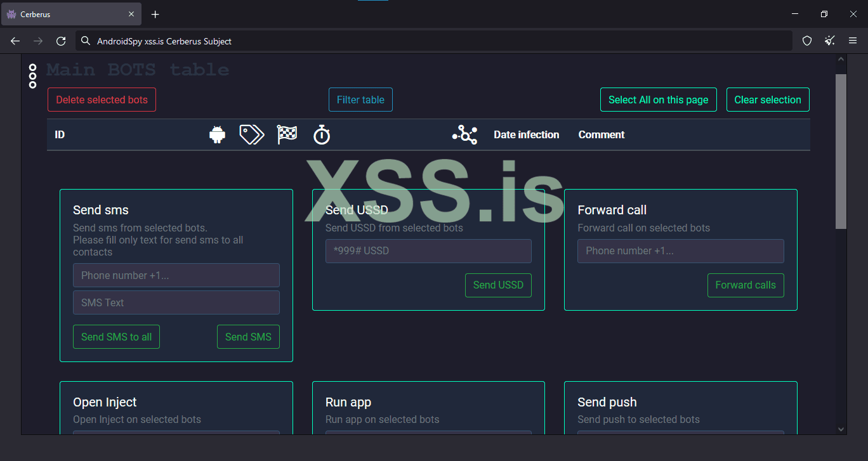Go back with the browser back arrow
Image resolution: width=868 pixels, height=461 pixels.
click(x=15, y=41)
